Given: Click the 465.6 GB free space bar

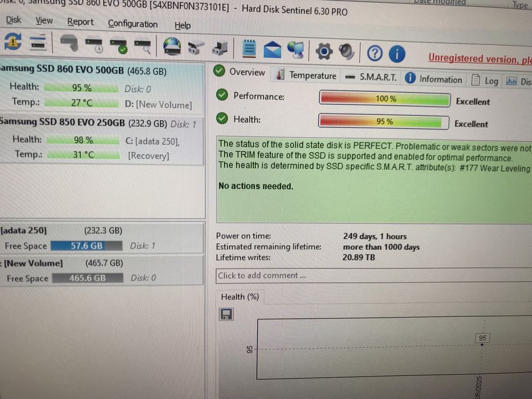Looking at the screenshot, I should pos(87,278).
